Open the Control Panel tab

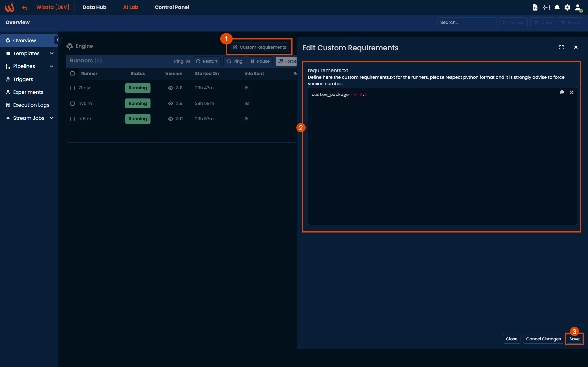pyautogui.click(x=172, y=7)
